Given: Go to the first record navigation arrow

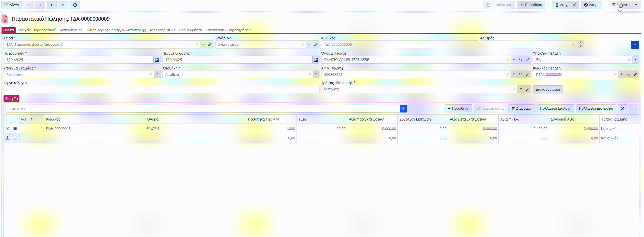Looking at the screenshot, I should (x=29, y=5).
